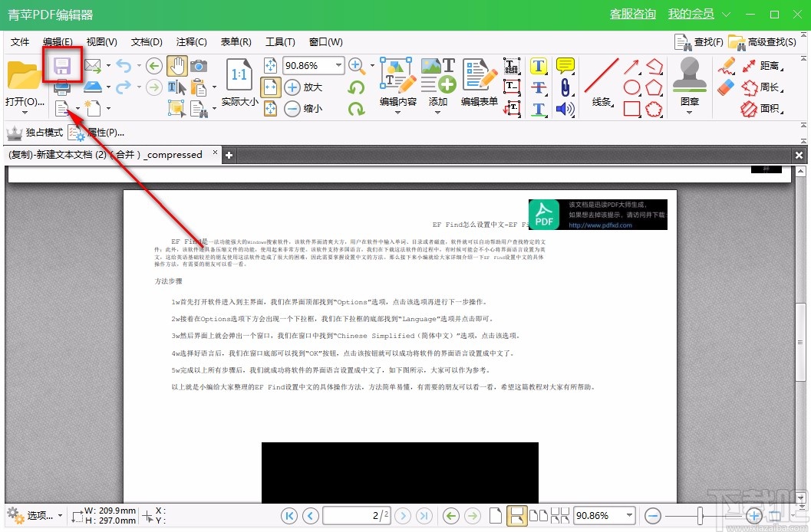This screenshot has height=532, width=811.
Task: Select the text box tool
Action: coord(512,87)
